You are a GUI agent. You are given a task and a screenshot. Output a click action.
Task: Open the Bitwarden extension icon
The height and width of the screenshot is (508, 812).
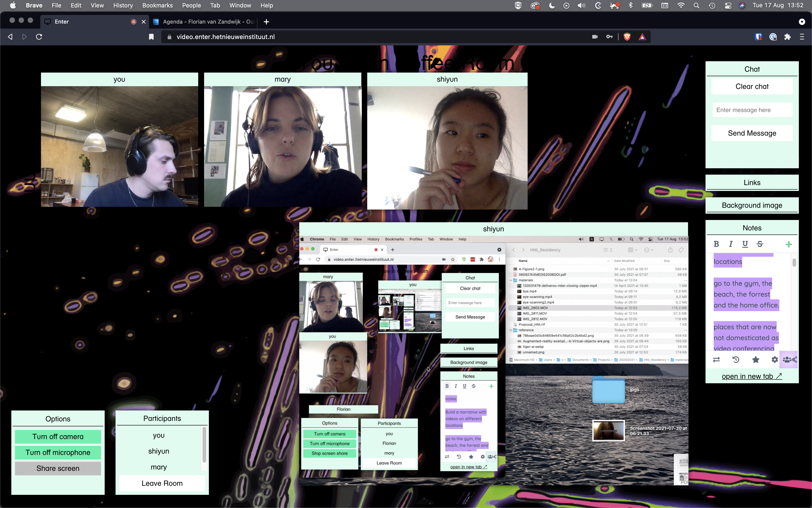[758, 37]
